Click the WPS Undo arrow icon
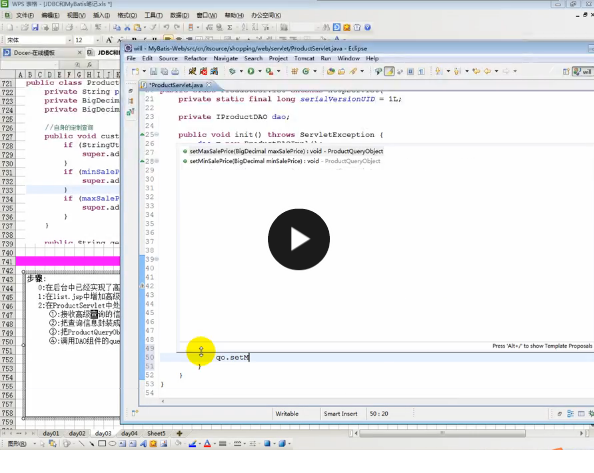594x473 pixels. tap(166, 27)
